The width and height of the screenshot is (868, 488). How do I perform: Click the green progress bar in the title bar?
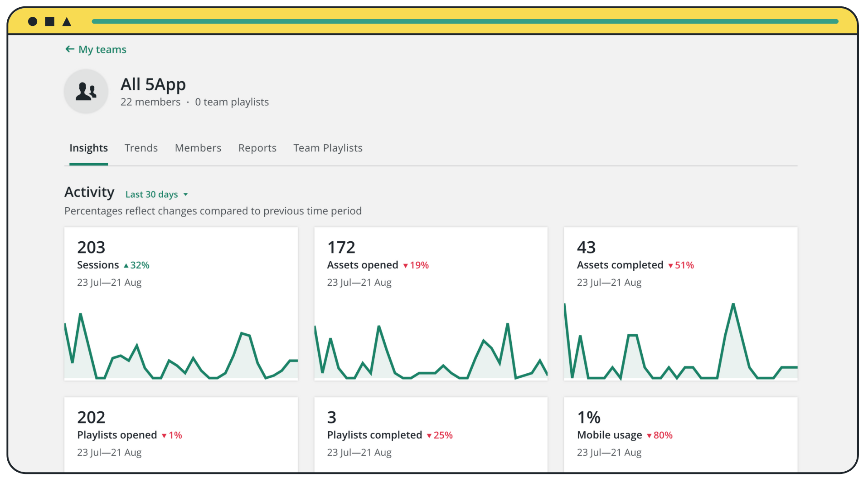(465, 21)
